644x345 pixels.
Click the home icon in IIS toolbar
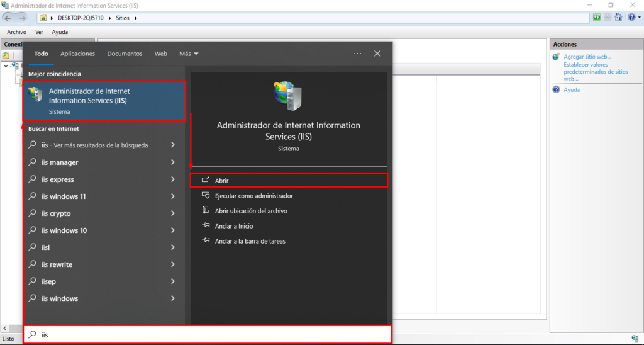619,17
